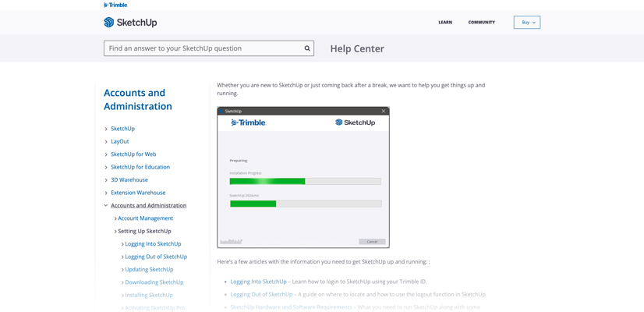Expand the Extension Warehouse chevron
Screen dimensions: 644x312
pos(106,193)
